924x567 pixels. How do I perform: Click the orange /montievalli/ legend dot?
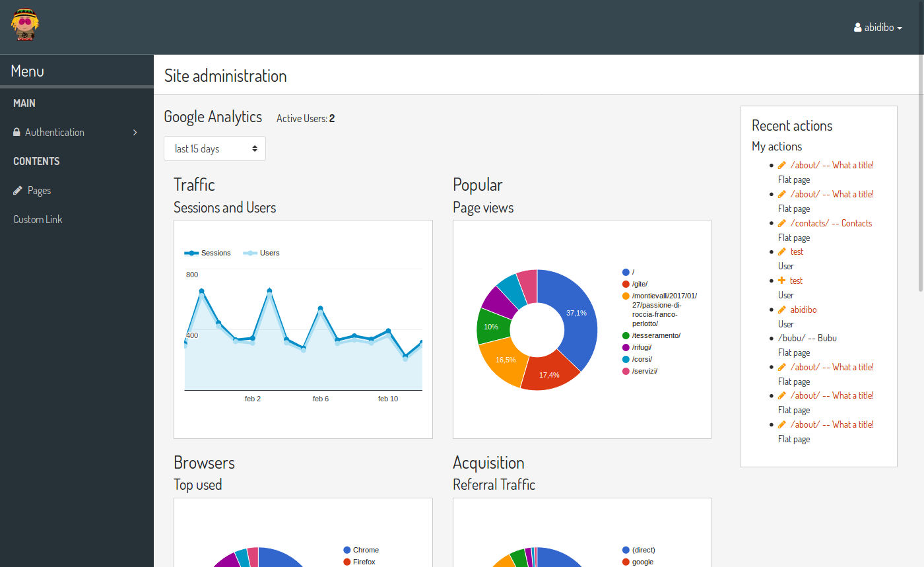[x=626, y=296]
